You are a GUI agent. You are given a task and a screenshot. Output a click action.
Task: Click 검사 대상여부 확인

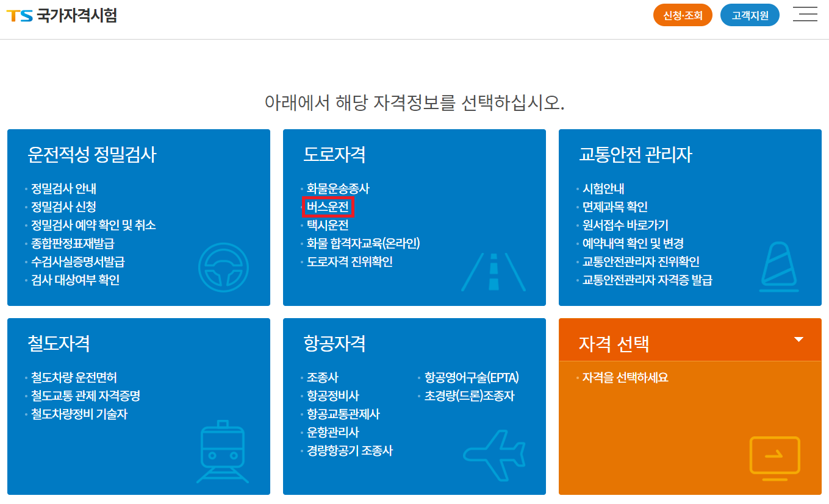pyautogui.click(x=75, y=280)
